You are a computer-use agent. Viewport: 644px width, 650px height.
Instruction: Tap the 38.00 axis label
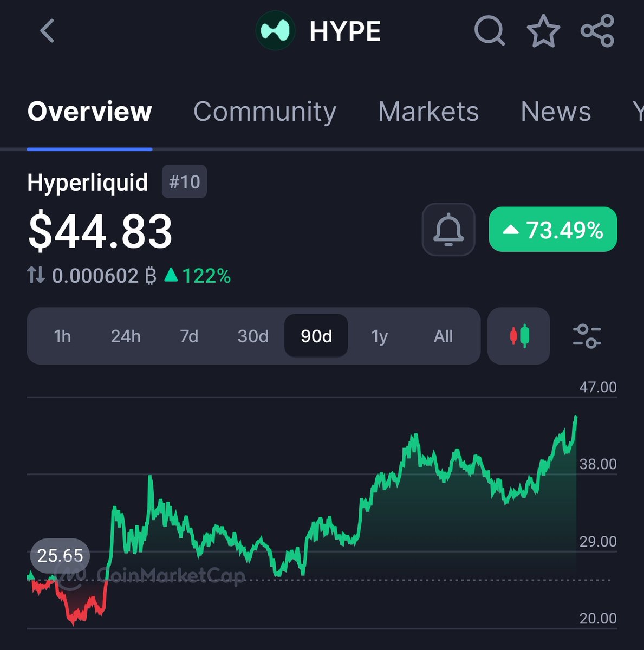(598, 464)
